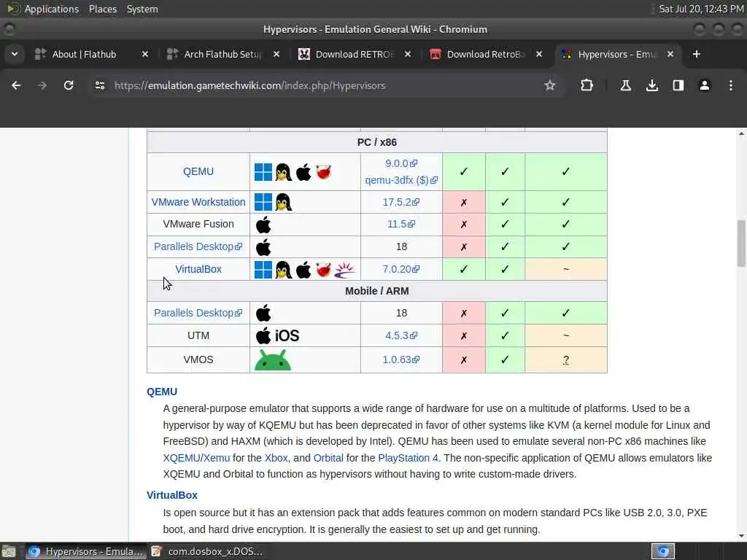Open Chrome Labs flask icon

click(625, 85)
